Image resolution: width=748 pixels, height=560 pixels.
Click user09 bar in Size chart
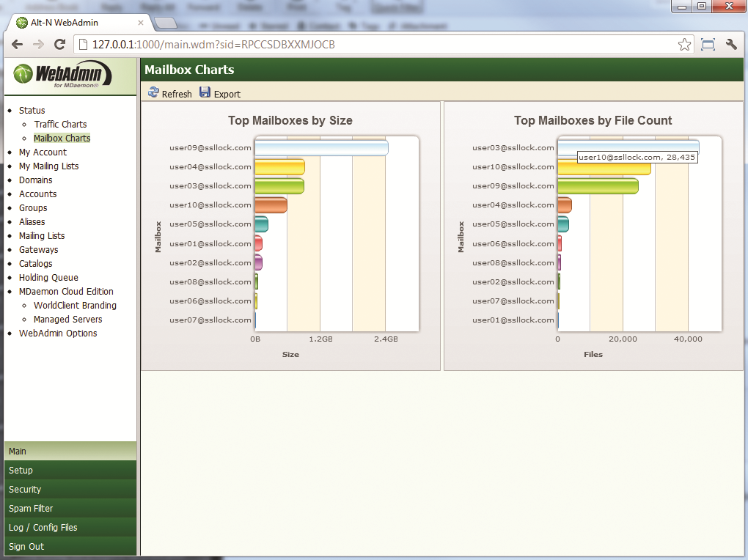click(x=321, y=148)
